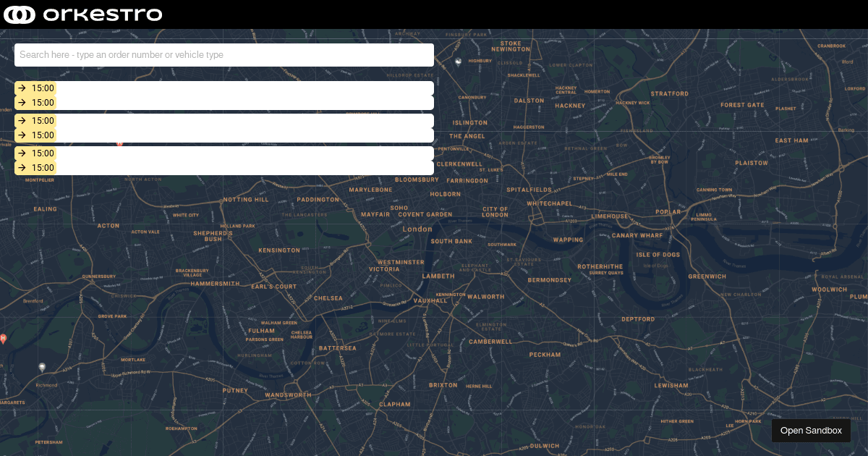
Task: Select the Canary Wharf label
Action: coord(637,236)
